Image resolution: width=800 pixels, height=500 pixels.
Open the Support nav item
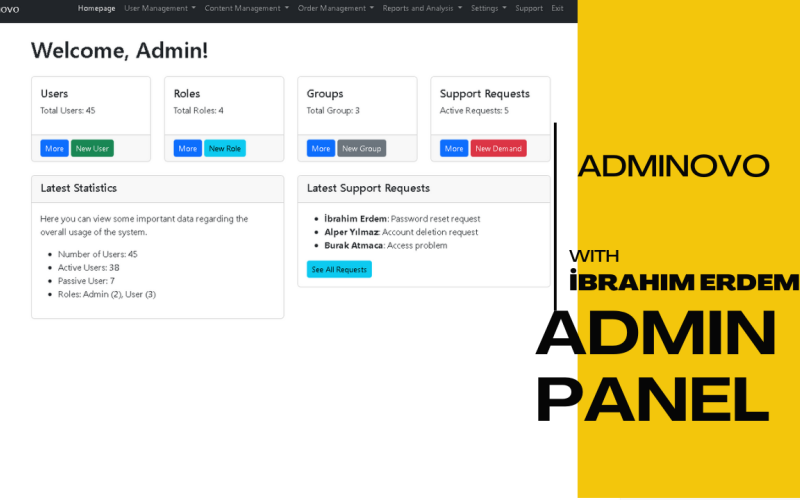(529, 8)
